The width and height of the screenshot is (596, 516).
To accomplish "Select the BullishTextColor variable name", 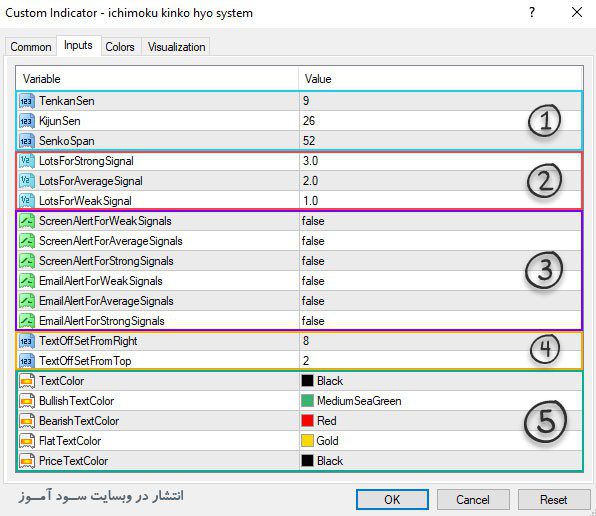I will [x=76, y=401].
